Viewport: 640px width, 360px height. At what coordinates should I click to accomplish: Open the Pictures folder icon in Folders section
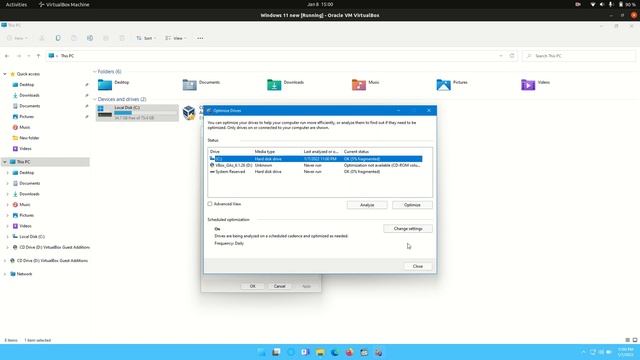click(x=443, y=84)
